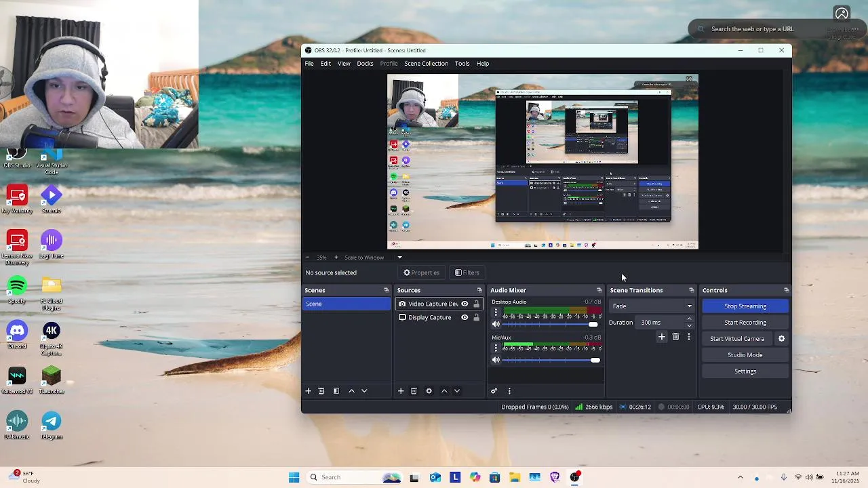
Task: Open transition properties three-dot menu
Action: click(689, 337)
